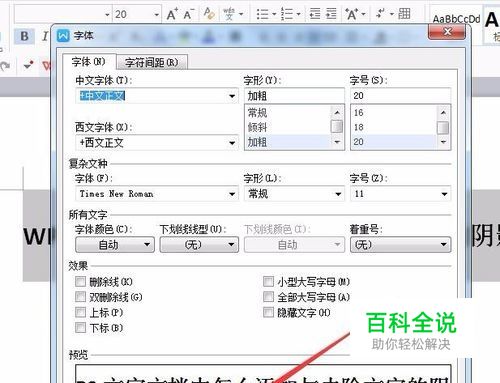Enable the 上标(P) checkbox

(x=80, y=312)
